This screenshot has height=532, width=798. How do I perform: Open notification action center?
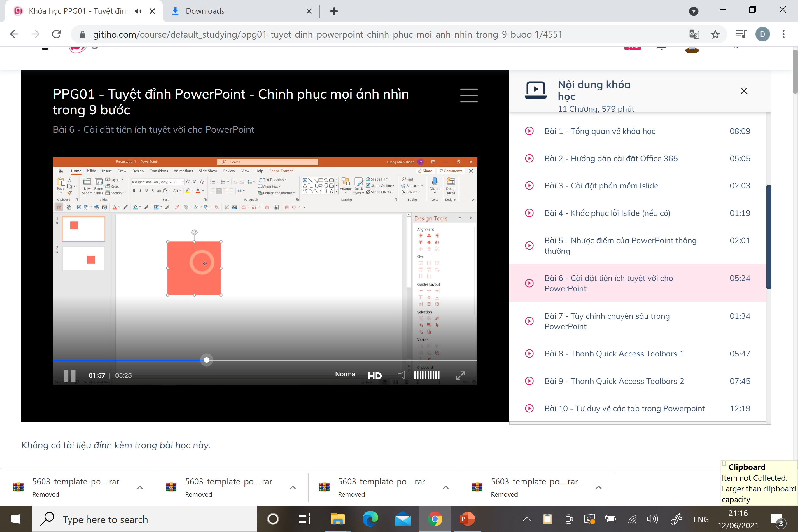tap(779, 520)
